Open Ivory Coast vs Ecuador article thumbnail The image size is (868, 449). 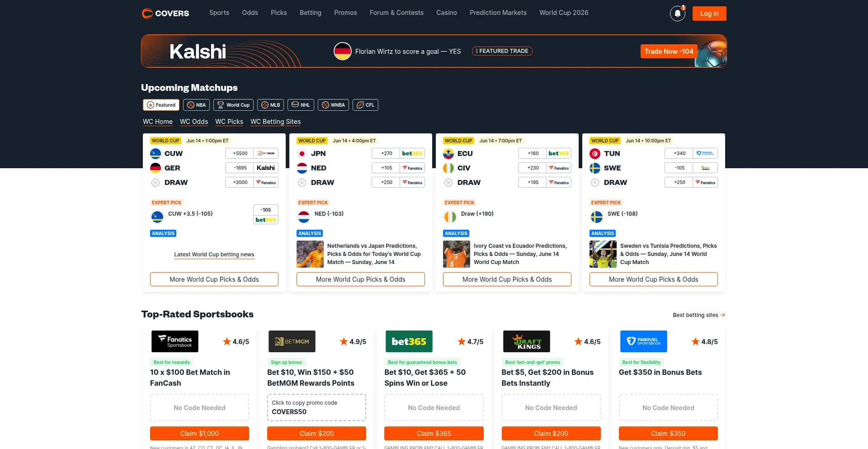click(x=457, y=254)
